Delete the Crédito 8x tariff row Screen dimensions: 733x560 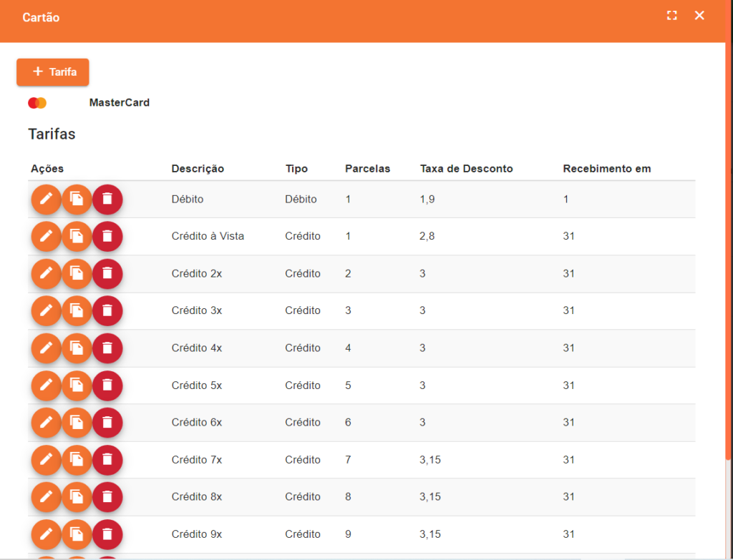click(x=107, y=496)
